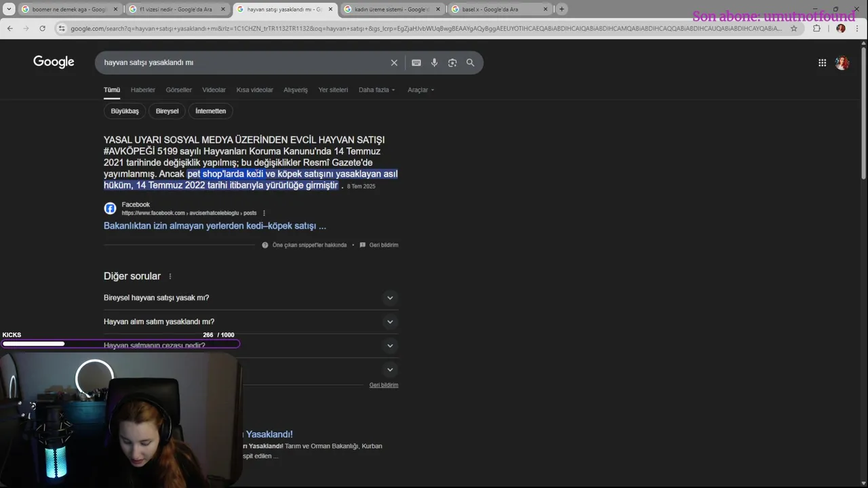The width and height of the screenshot is (868, 488).
Task: Switch to Yer siteleri tab
Action: (333, 89)
